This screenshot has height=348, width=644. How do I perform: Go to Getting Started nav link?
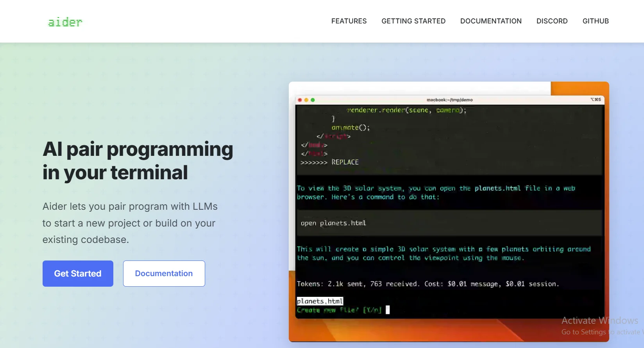(413, 21)
